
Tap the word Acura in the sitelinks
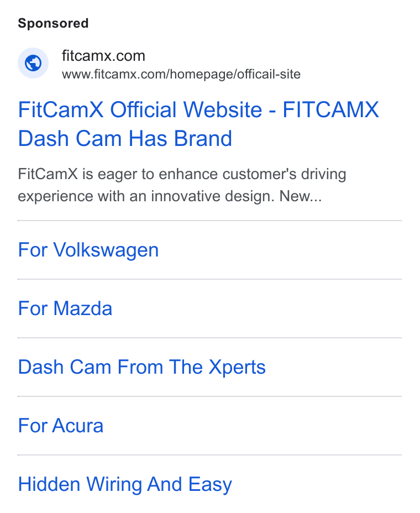(78, 425)
